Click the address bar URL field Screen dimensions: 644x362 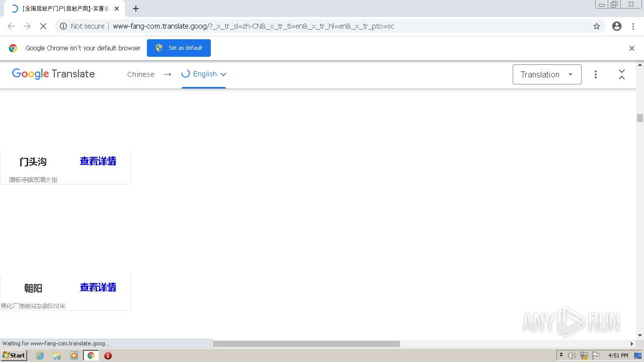click(253, 26)
